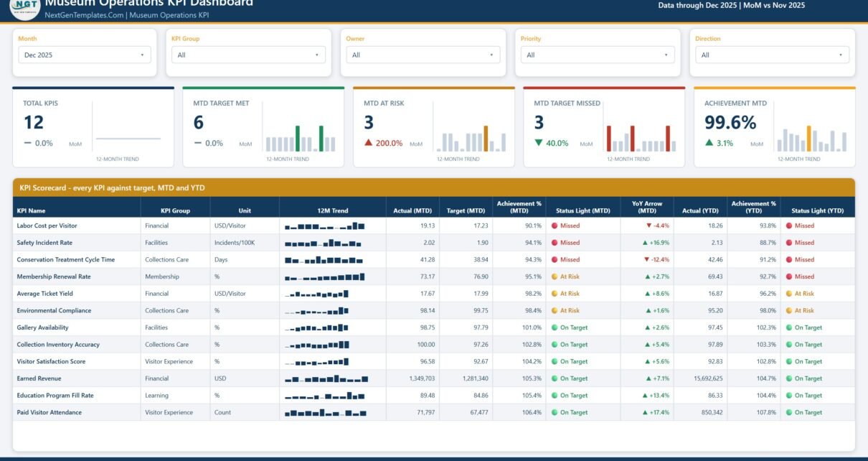
Task: Open the Month dropdown showing Dec 2025
Action: pos(85,55)
